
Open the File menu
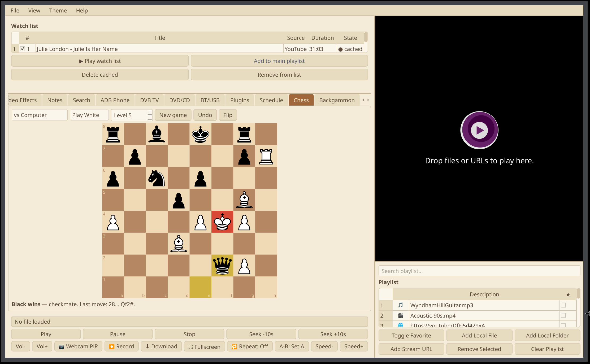[15, 11]
